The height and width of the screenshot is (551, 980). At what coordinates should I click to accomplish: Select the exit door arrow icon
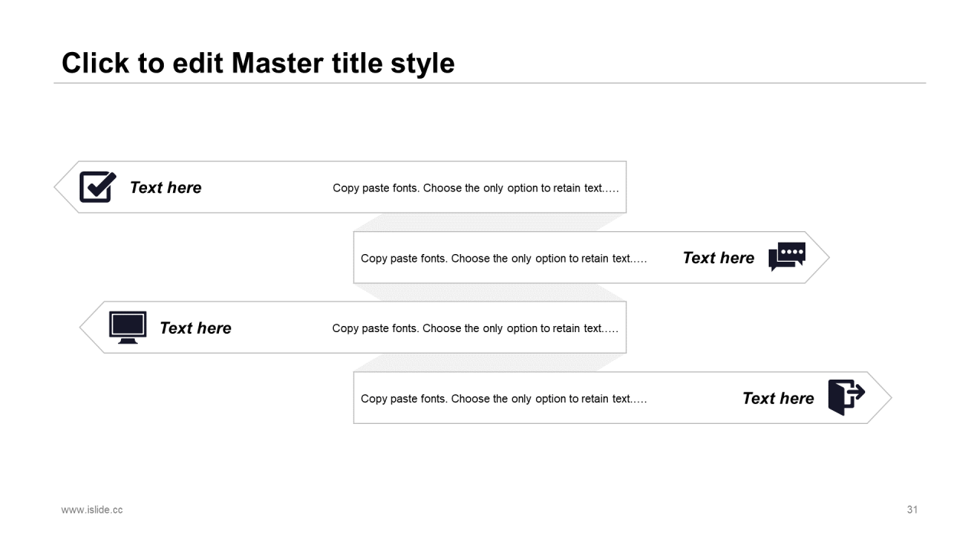tap(846, 397)
